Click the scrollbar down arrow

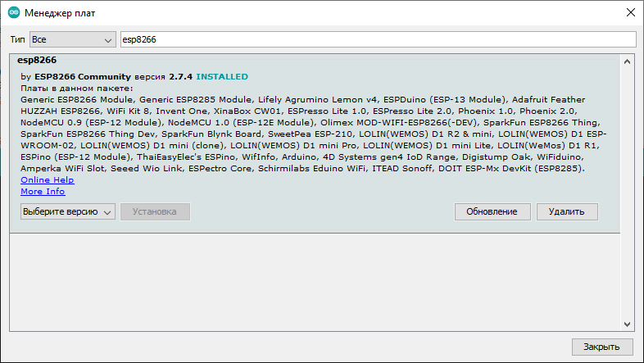(627, 323)
